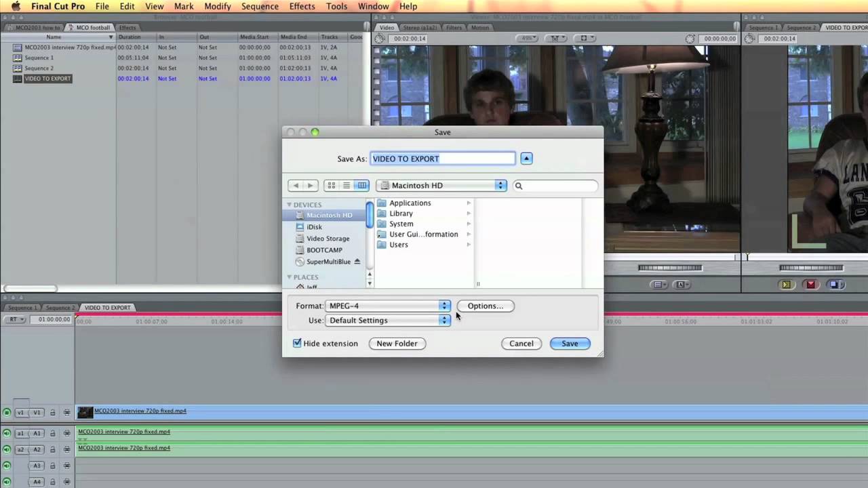
Task: Open Viewer recent clips pop-up button
Action: 658,285
